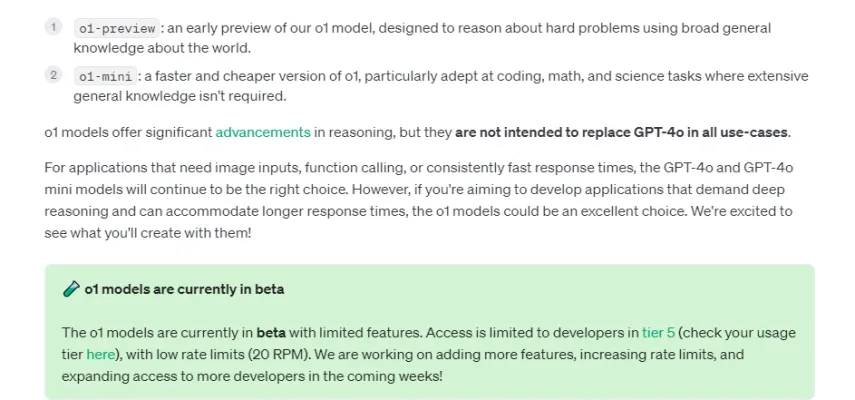Click the o1-mini code label

(x=105, y=77)
